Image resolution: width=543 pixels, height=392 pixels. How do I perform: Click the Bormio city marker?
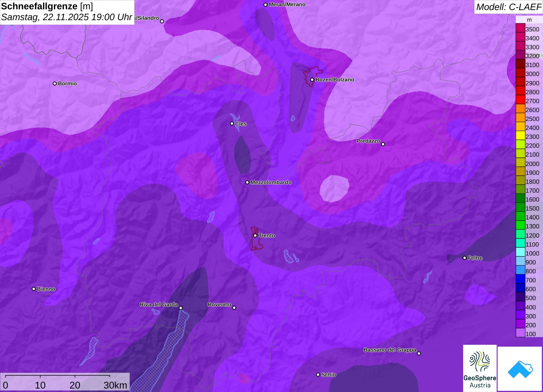coord(55,83)
